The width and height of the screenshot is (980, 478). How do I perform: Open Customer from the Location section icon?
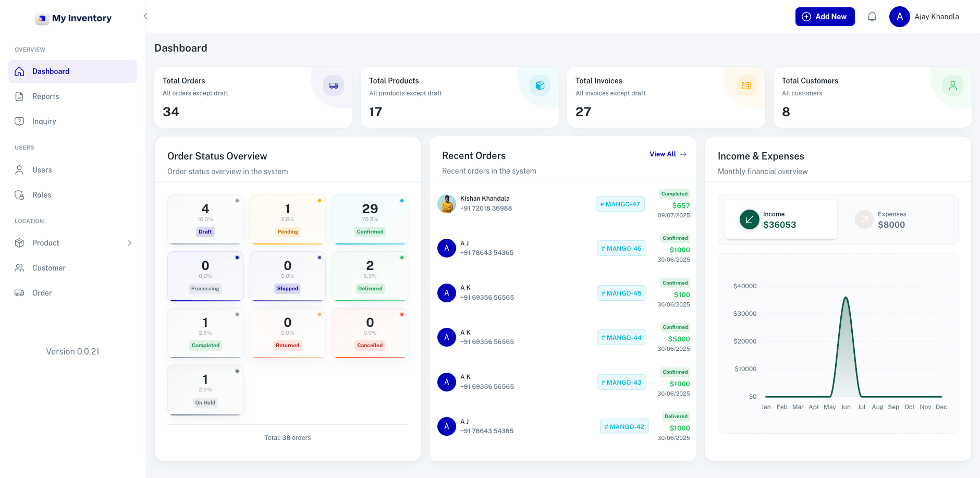[x=19, y=268]
